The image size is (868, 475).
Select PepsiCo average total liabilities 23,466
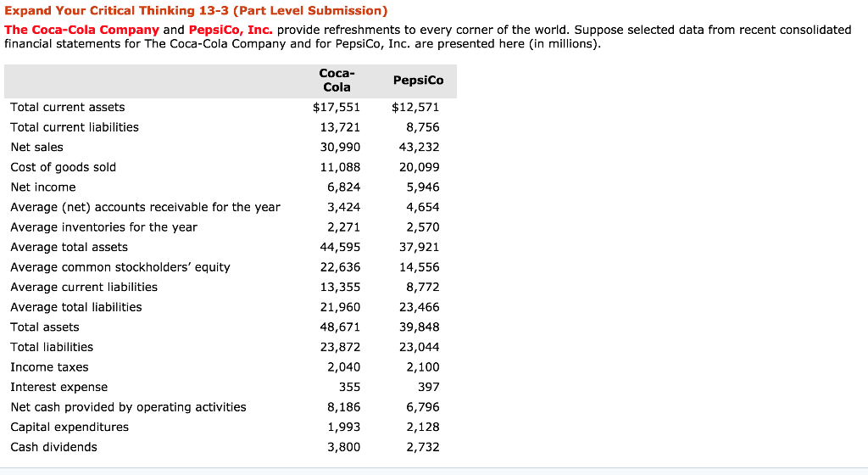[419, 307]
